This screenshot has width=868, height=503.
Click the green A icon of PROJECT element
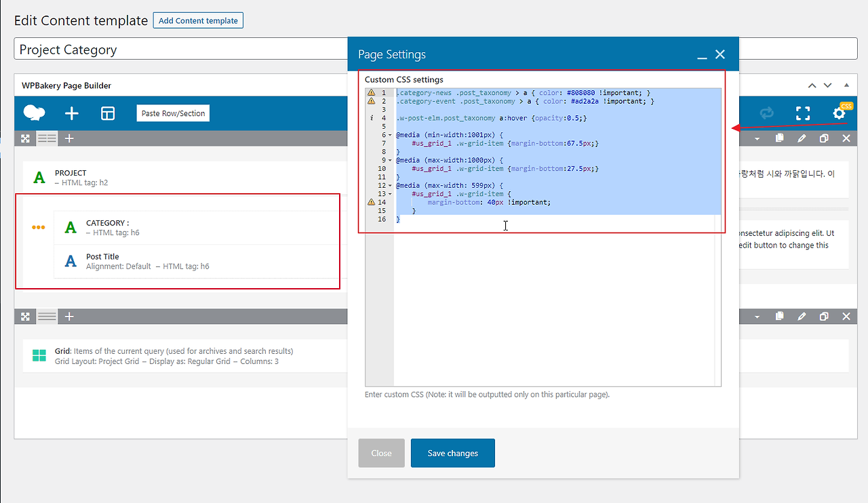point(39,178)
